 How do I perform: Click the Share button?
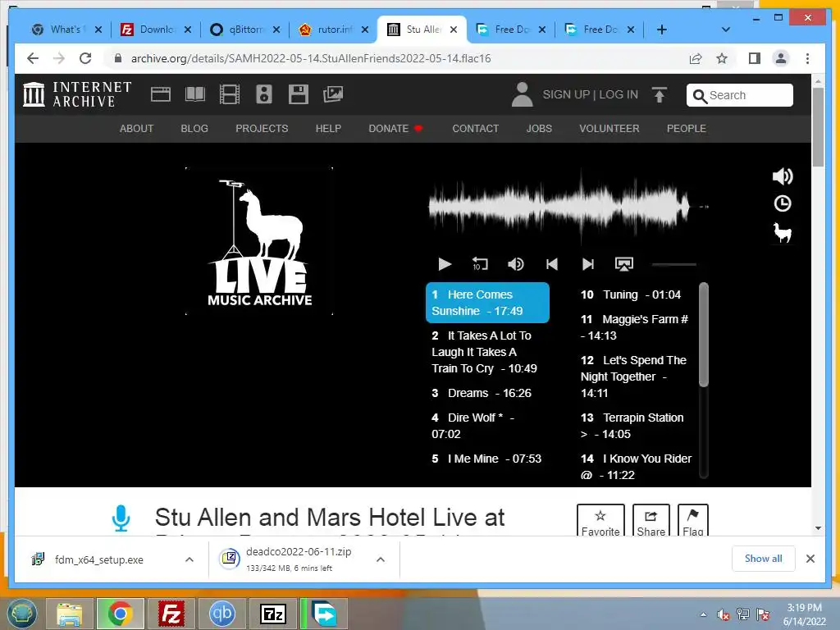(651, 521)
